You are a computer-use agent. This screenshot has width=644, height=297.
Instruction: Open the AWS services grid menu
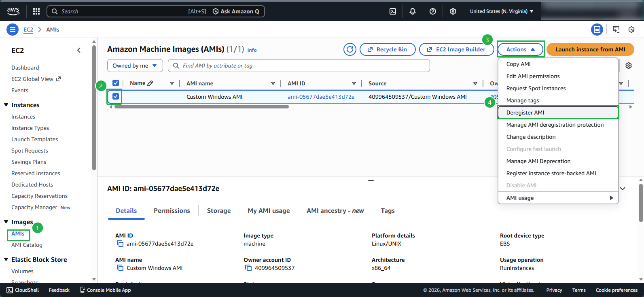36,11
